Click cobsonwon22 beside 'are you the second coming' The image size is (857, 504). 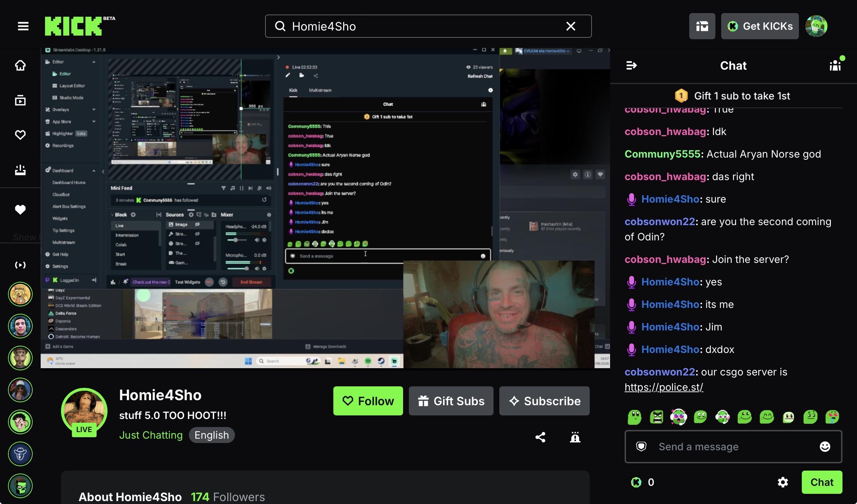660,221
